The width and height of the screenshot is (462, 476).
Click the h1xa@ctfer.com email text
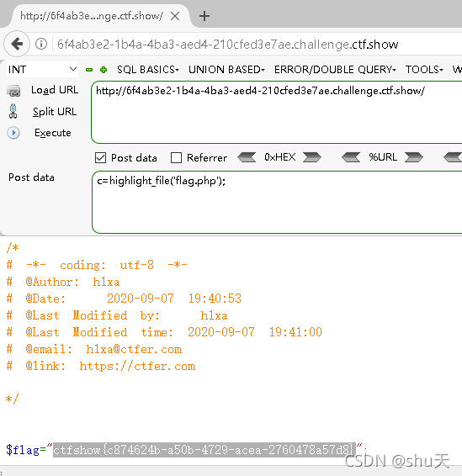coord(134,349)
